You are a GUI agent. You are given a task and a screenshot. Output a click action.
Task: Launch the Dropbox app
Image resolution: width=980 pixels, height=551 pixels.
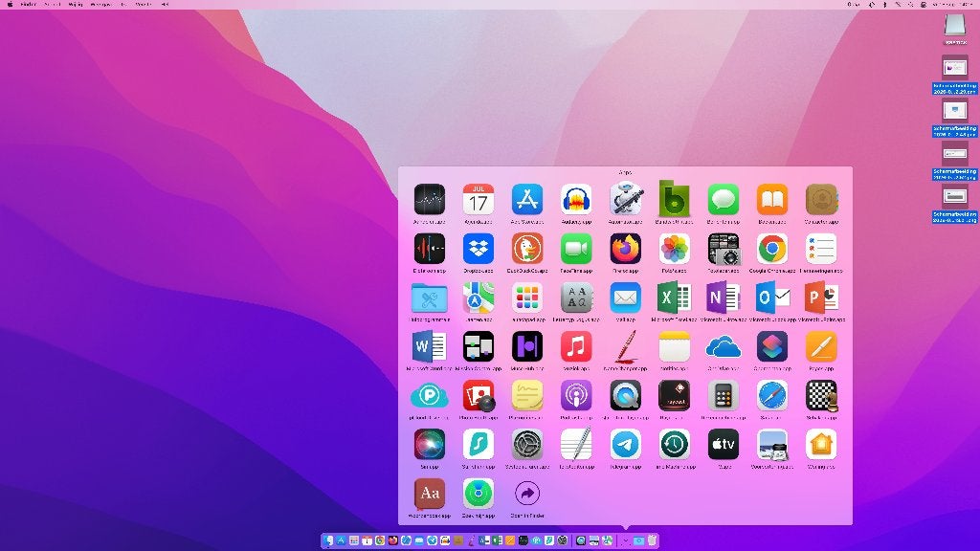(x=479, y=249)
